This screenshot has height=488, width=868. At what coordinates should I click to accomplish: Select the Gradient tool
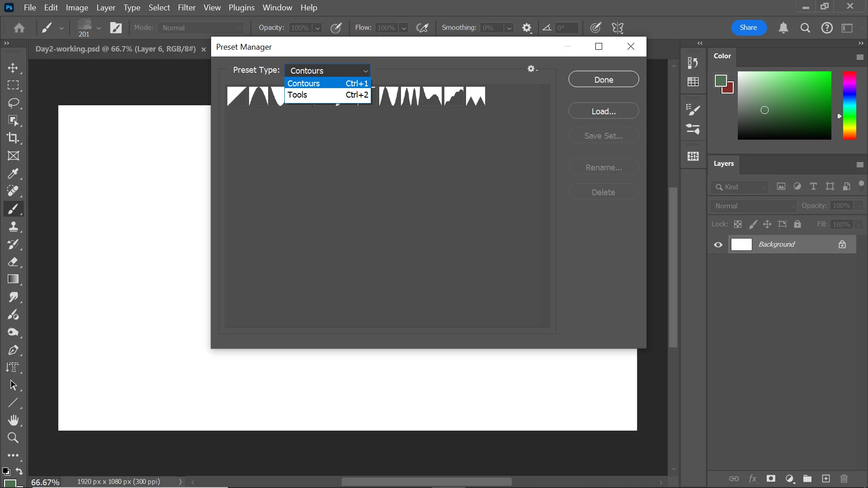click(13, 279)
